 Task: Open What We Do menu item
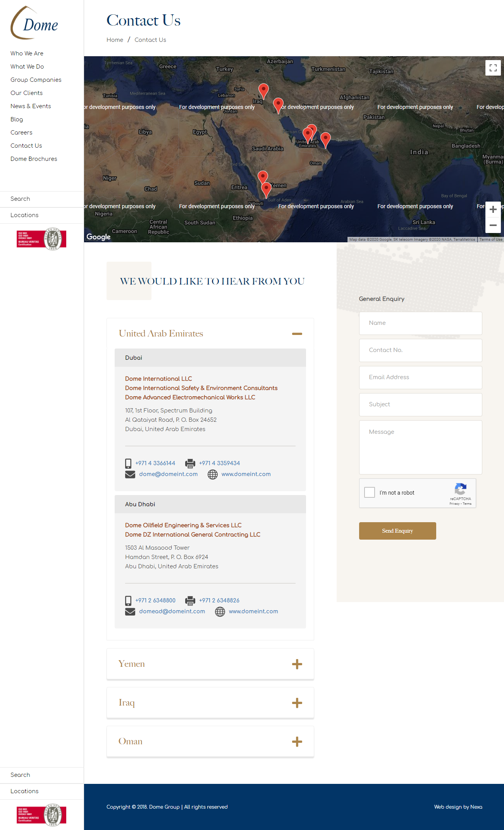pyautogui.click(x=27, y=67)
